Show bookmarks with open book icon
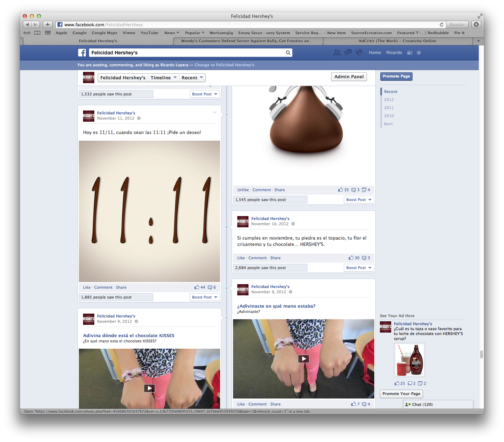Viewport: 504px width, 442px height. pos(38,33)
